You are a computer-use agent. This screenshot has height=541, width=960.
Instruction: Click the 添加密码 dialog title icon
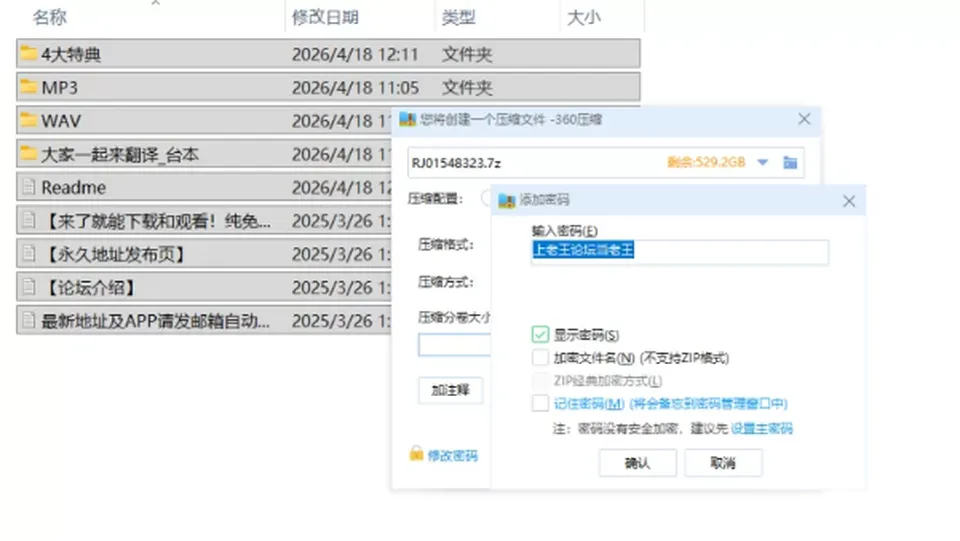tap(506, 200)
